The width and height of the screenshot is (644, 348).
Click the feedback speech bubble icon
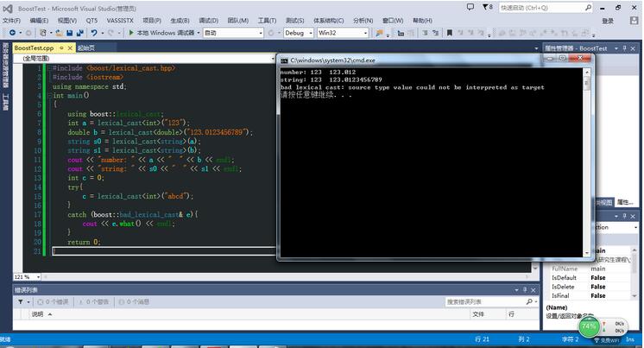(x=470, y=7)
